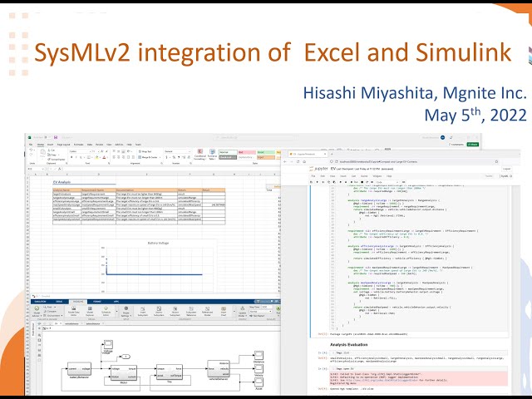Click the green Run button in Simulink
Screen dimensions: 532x399
[x=278, y=309]
